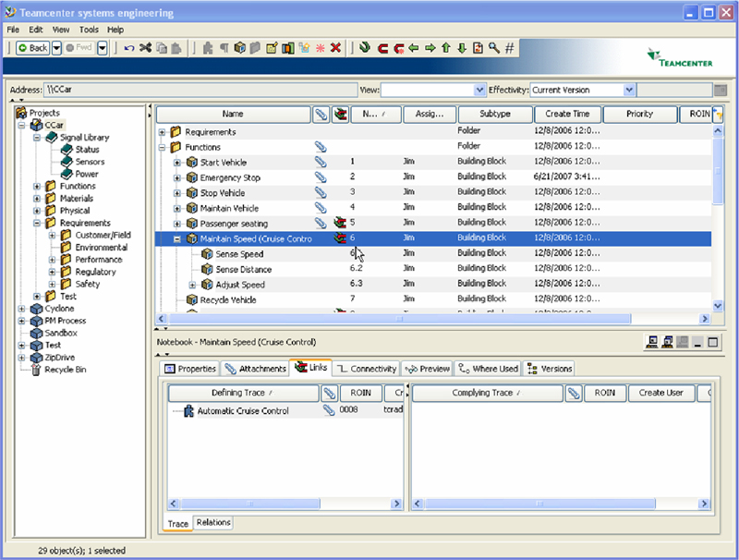Screen dimensions: 739x560
Task: Switch to the Relations sub-tab
Action: 213,522
